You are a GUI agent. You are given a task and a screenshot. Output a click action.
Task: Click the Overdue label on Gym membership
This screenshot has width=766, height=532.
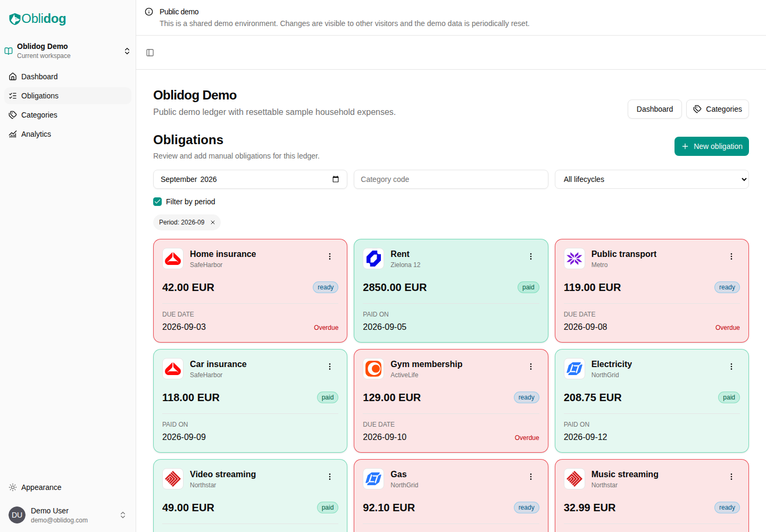[527, 438]
